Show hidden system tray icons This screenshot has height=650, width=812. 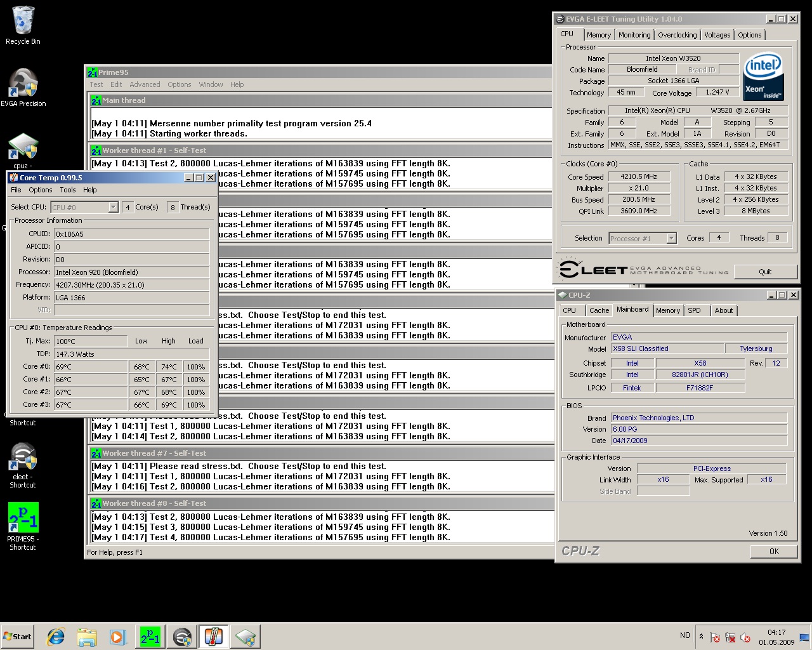pyautogui.click(x=701, y=636)
